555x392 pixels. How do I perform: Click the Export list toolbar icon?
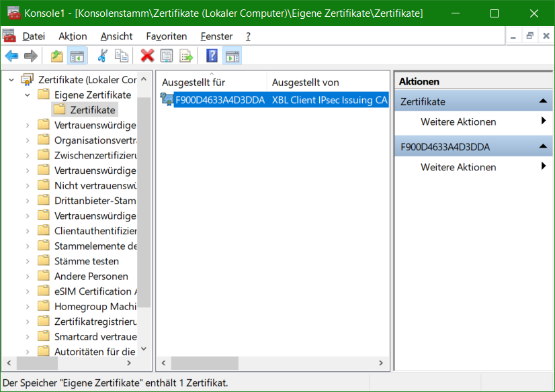tap(187, 56)
